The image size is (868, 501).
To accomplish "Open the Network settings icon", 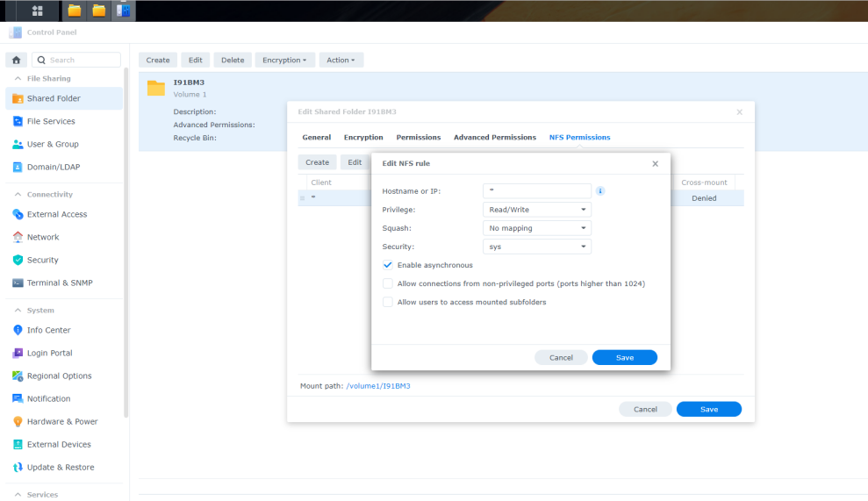I will point(18,237).
